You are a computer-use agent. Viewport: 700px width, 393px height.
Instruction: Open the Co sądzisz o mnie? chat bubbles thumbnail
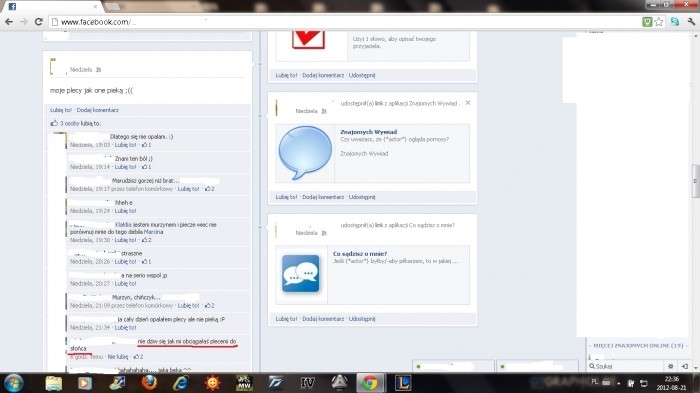coord(300,273)
